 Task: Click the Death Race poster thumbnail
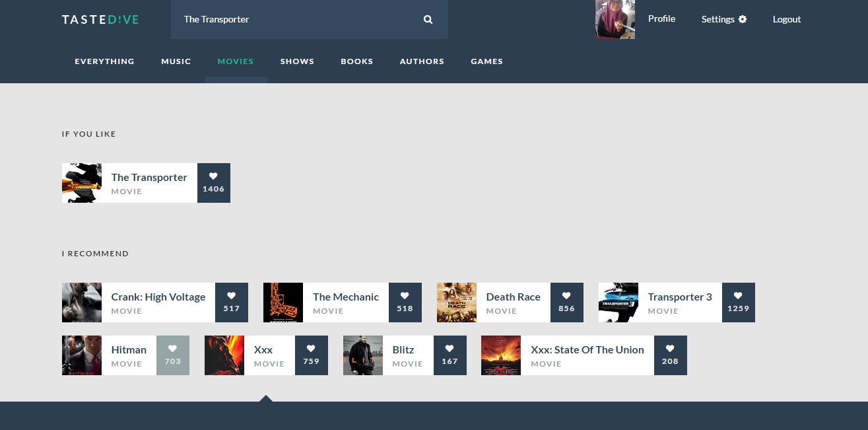pos(456,303)
